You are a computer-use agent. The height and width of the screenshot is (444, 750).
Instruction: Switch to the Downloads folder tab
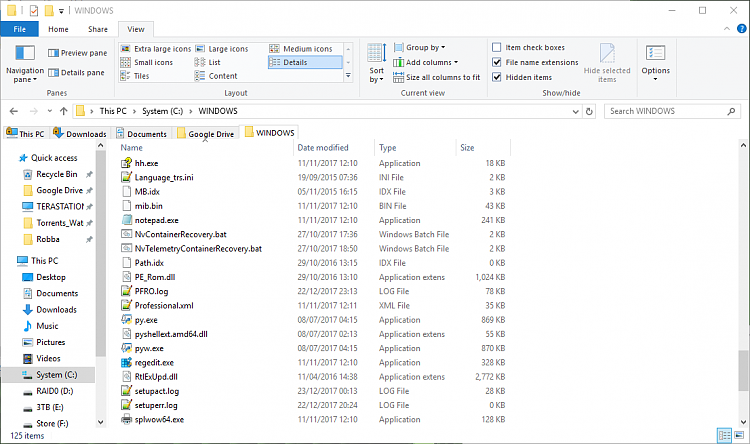tap(80, 133)
